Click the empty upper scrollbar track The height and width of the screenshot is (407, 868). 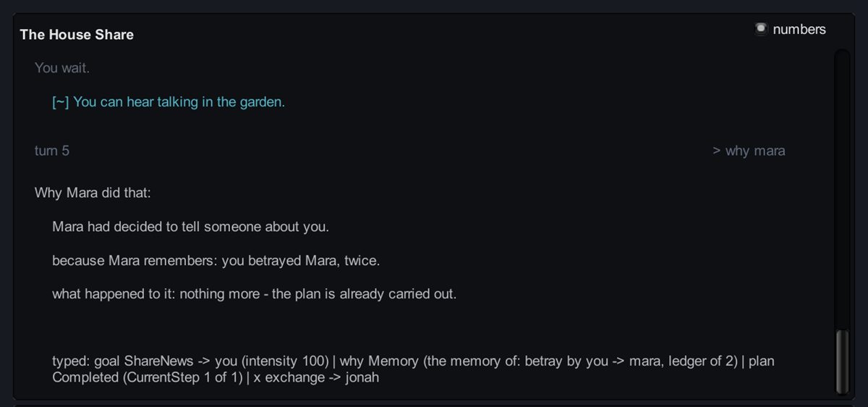point(841,190)
